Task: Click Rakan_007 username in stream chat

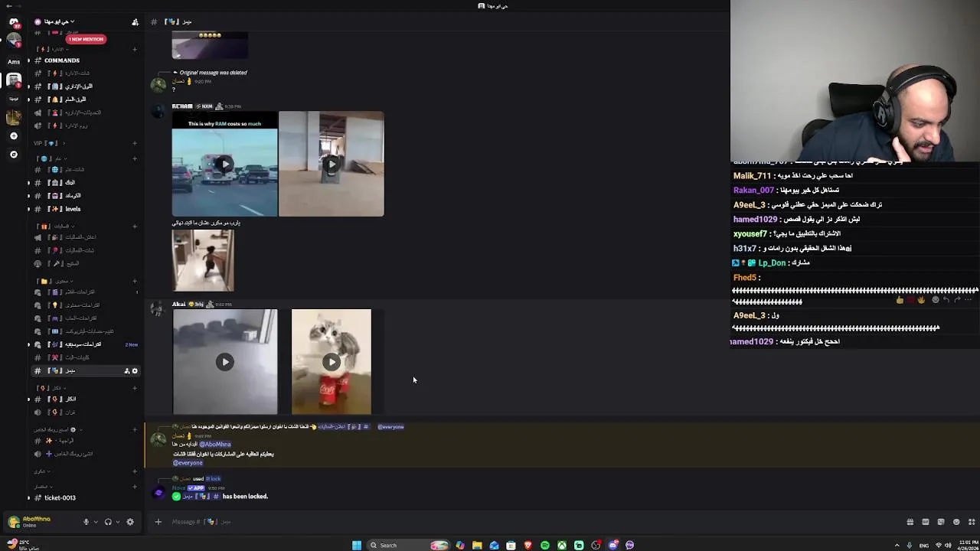Action: click(x=753, y=191)
